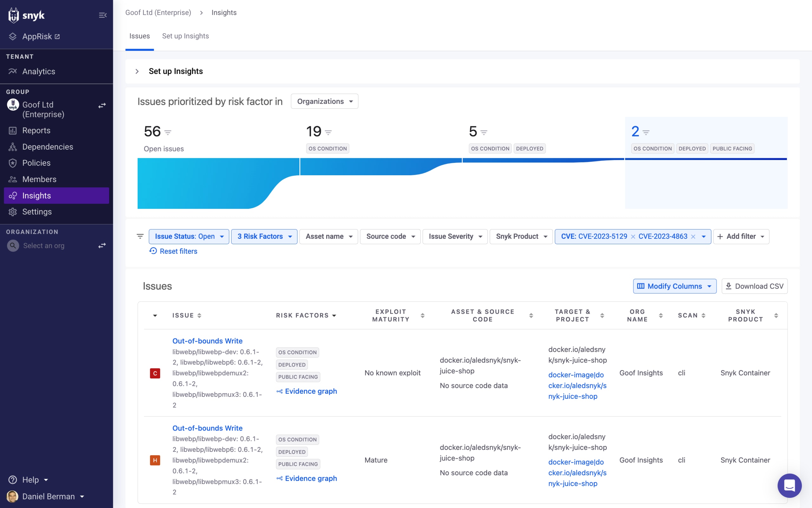Open the Asset name filter
The height and width of the screenshot is (508, 812).
point(329,237)
